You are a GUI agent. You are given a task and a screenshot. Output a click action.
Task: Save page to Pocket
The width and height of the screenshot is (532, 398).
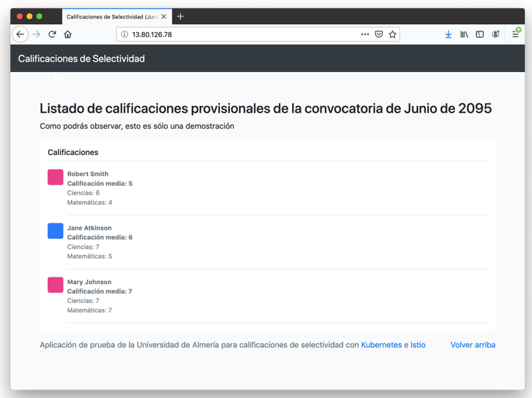(x=379, y=34)
